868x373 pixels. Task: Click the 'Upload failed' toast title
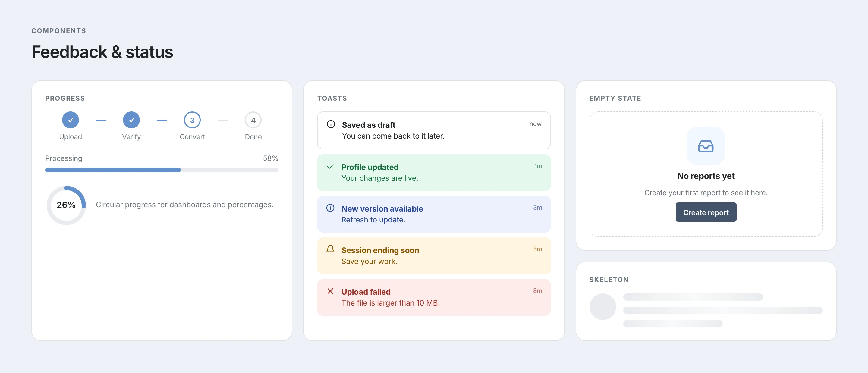[366, 292]
